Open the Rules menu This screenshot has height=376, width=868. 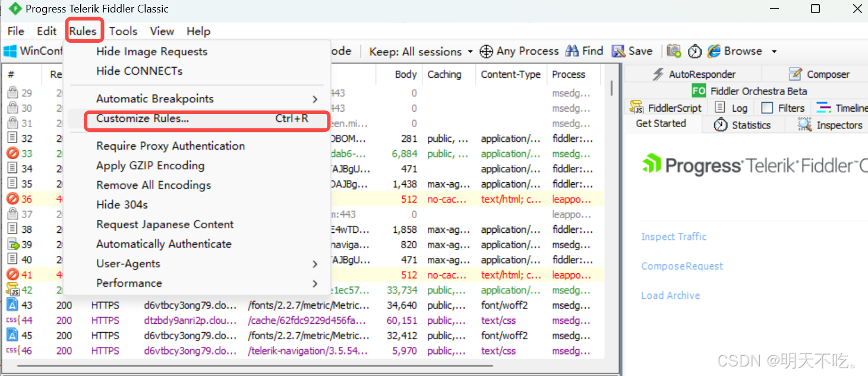coord(83,31)
